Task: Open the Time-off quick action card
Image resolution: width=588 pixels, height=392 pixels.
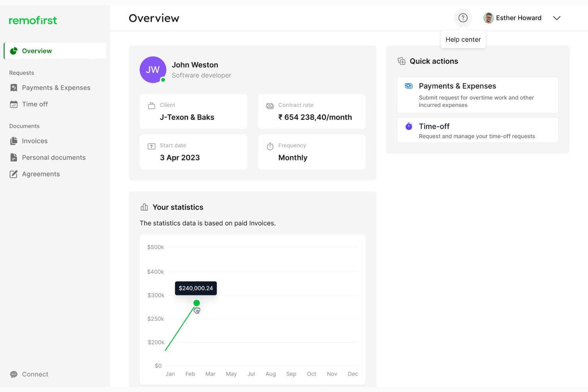Action: point(478,130)
